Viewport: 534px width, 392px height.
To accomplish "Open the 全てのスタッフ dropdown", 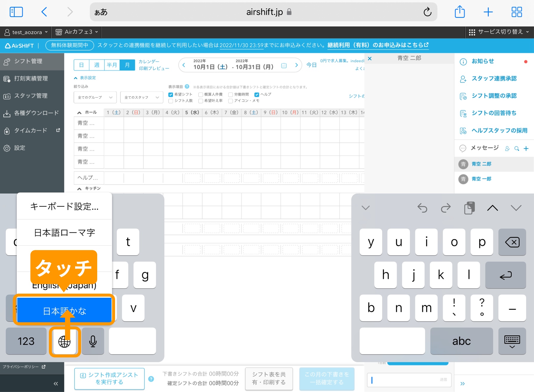I will click(x=141, y=97).
